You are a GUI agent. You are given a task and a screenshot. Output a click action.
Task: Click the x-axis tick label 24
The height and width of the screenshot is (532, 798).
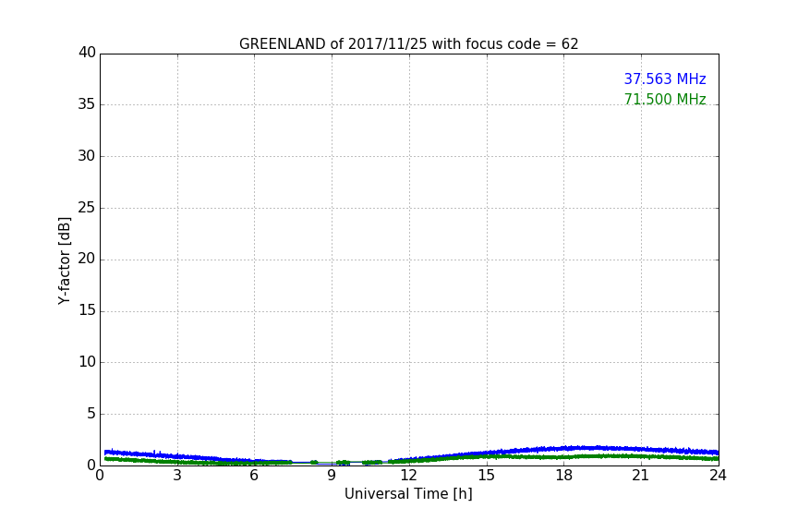click(718, 476)
